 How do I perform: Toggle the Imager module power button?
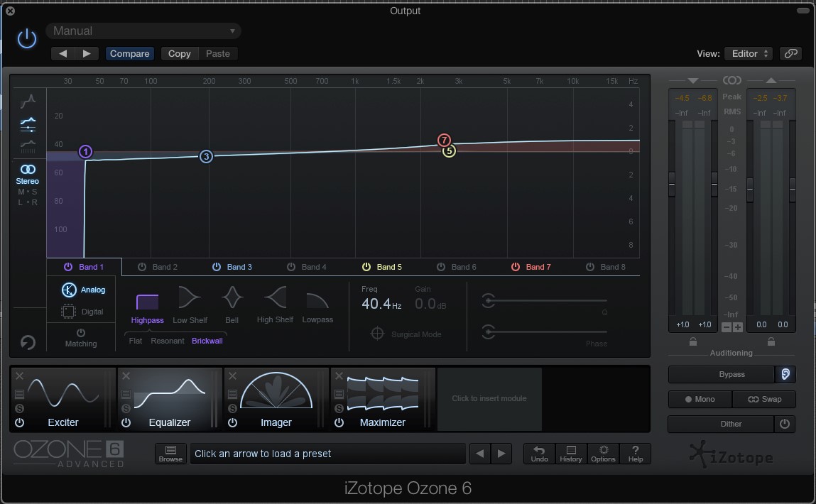pos(233,422)
